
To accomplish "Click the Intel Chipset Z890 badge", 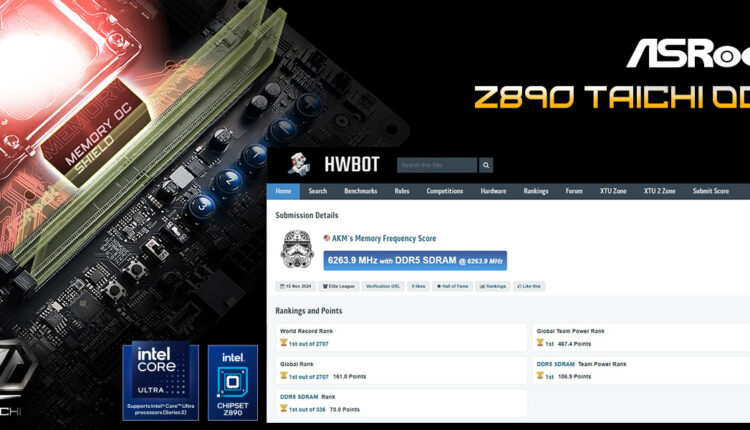I will 232,382.
